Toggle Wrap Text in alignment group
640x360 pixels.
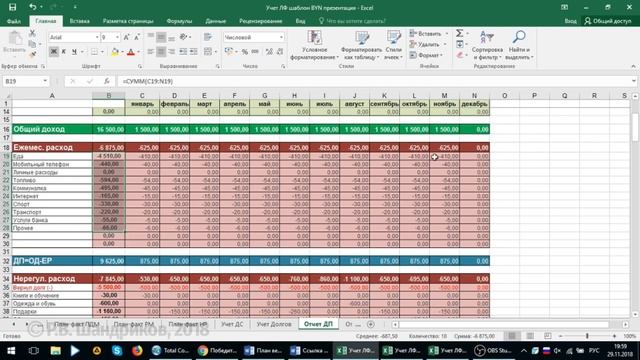pos(208,37)
